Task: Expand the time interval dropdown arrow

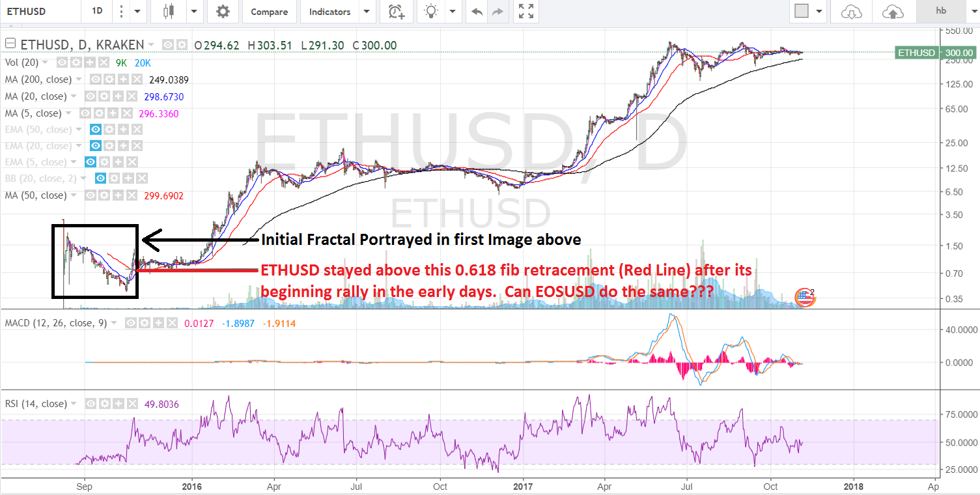Action: pos(137,12)
